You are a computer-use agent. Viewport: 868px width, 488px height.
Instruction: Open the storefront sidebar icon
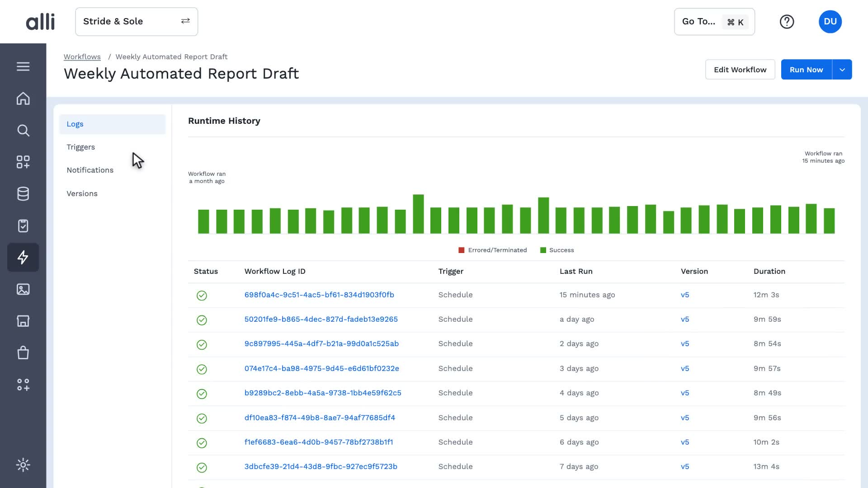23,321
